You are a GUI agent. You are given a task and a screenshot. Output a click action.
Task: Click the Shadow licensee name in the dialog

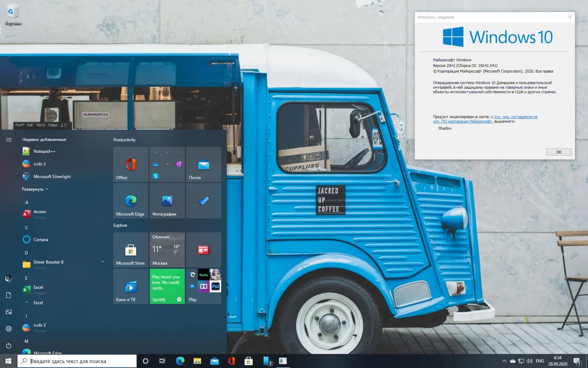point(445,128)
